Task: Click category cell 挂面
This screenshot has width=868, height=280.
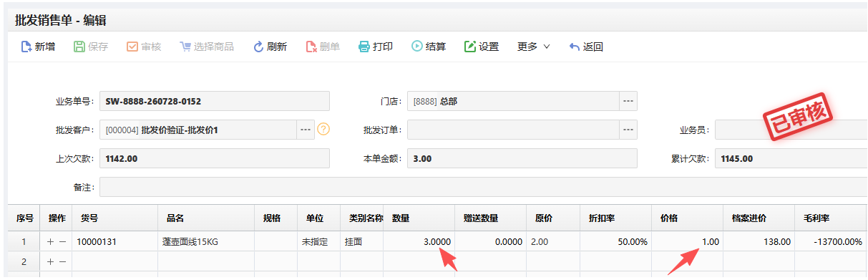Action: pyautogui.click(x=362, y=242)
